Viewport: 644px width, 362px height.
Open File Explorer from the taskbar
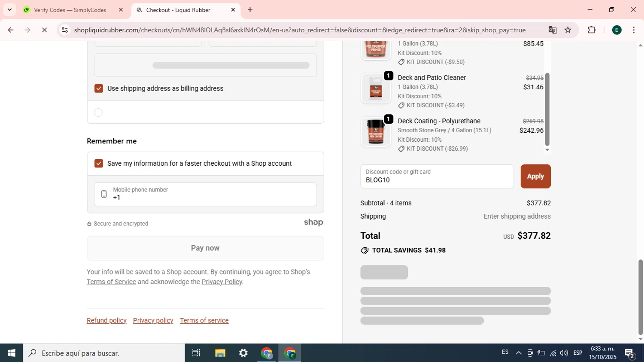pyautogui.click(x=220, y=353)
